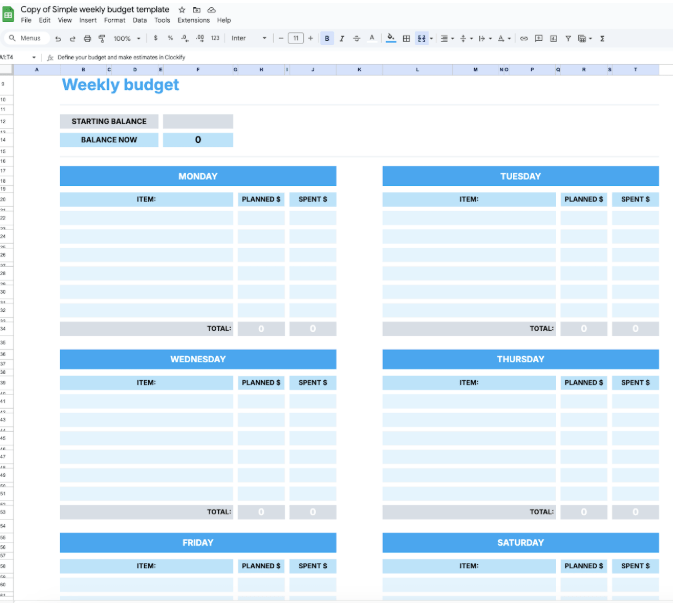673x603 pixels.
Task: Open the Help menu
Action: click(x=224, y=20)
